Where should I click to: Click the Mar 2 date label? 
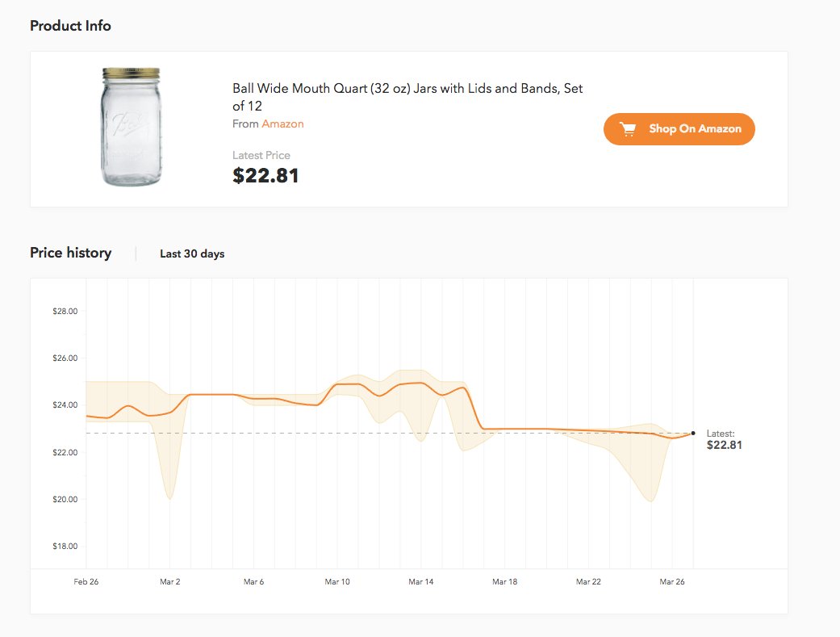coord(169,581)
